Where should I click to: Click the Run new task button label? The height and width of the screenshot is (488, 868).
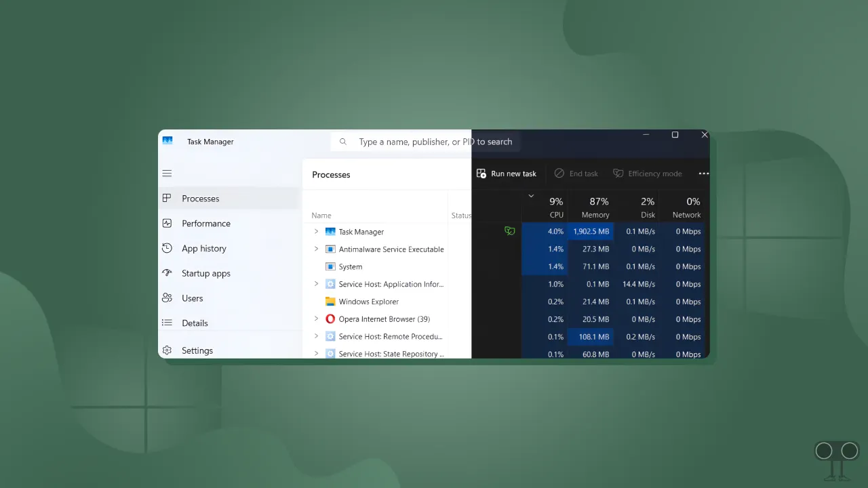pos(513,174)
